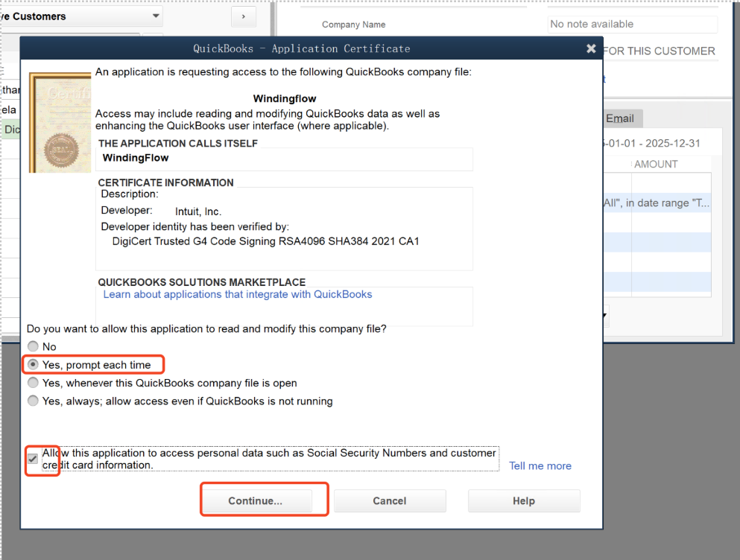Image resolution: width=740 pixels, height=560 pixels.
Task: Open Help for this dialog
Action: click(524, 500)
